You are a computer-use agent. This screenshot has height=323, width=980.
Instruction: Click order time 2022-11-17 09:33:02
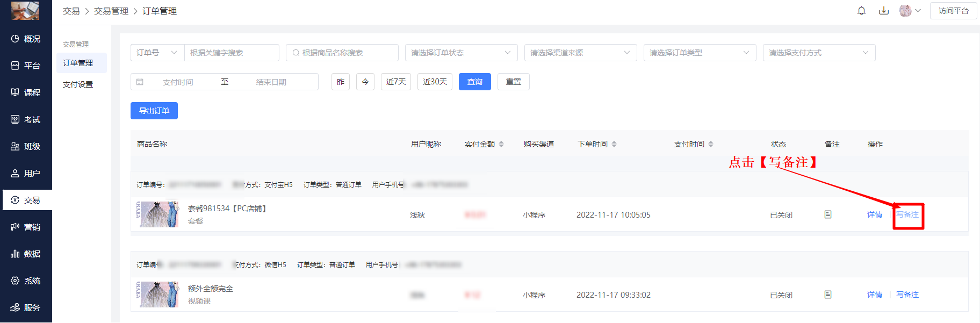coord(614,295)
